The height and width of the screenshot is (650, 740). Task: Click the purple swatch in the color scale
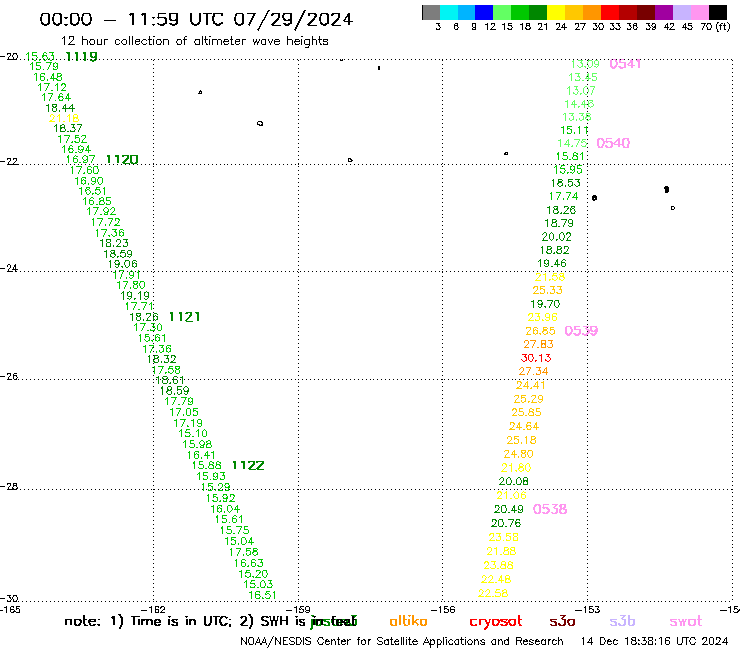tap(664, 12)
